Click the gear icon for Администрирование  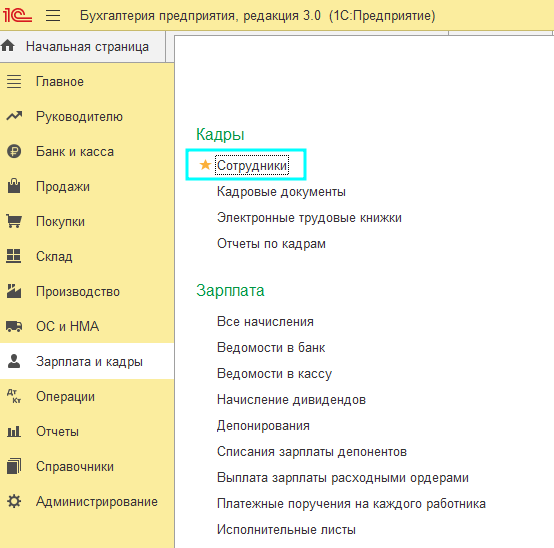[14, 501]
